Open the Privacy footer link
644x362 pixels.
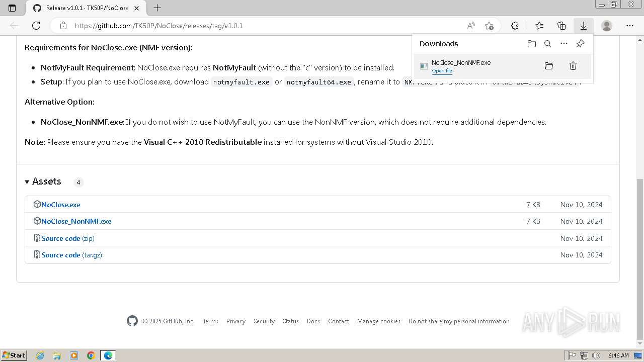point(236,321)
